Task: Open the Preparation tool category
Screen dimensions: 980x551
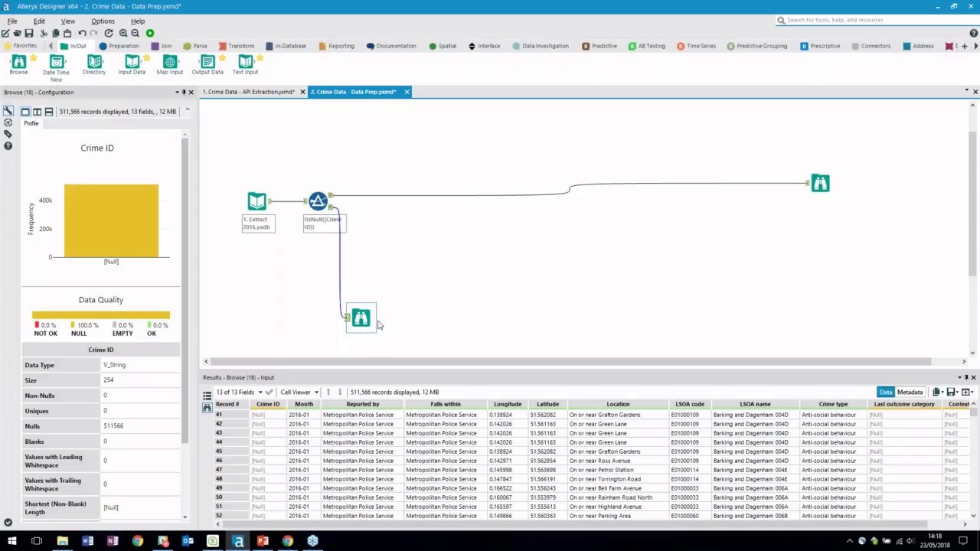Action: click(119, 46)
